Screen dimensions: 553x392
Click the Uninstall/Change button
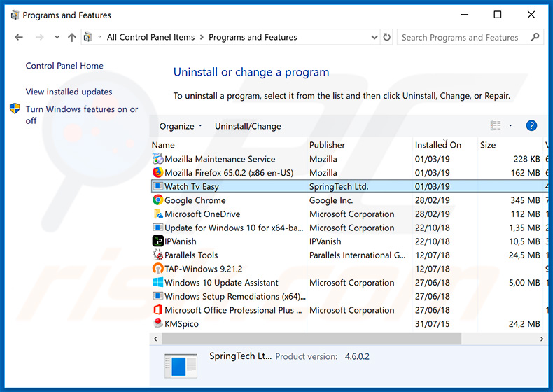point(248,126)
